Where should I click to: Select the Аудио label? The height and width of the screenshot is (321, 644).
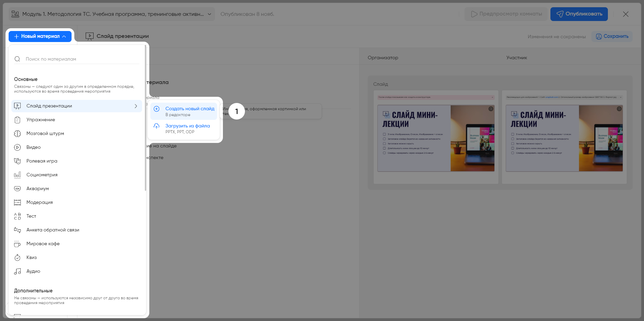33,271
